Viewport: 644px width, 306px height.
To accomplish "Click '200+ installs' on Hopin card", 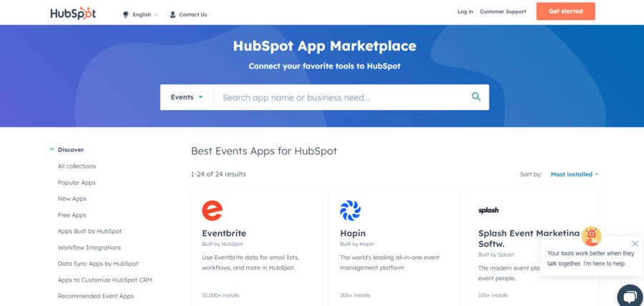I will [355, 295].
